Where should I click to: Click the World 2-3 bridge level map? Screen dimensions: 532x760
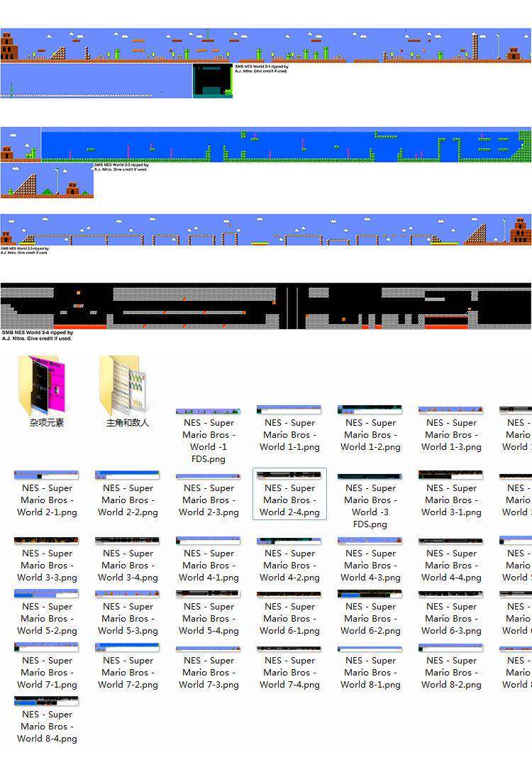[x=265, y=231]
